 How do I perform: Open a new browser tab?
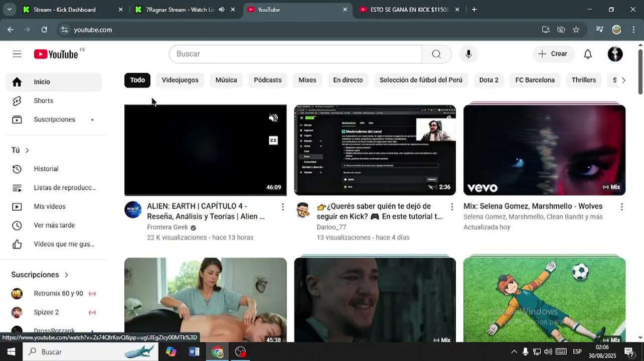[x=474, y=10]
